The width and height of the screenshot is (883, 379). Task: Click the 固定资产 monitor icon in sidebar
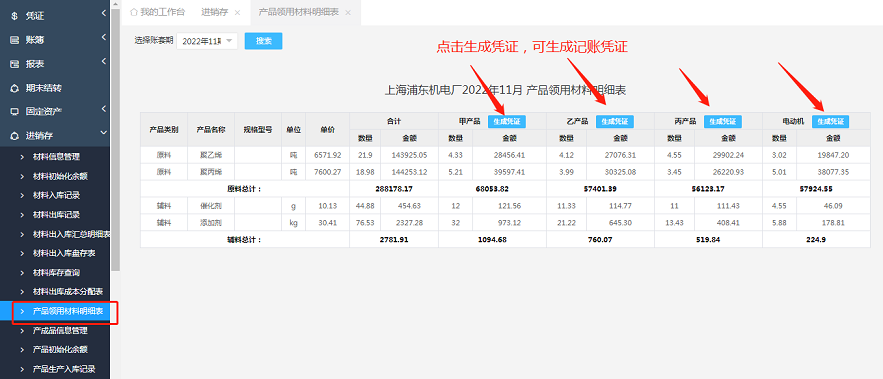pyautogui.click(x=15, y=112)
